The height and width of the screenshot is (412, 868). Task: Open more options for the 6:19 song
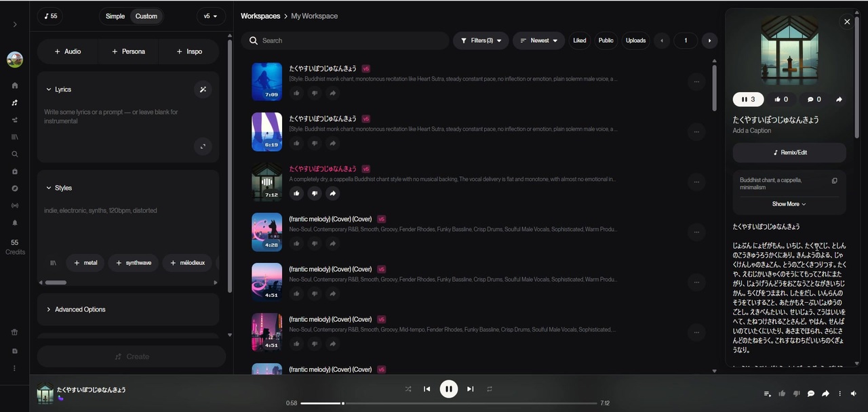pyautogui.click(x=696, y=132)
